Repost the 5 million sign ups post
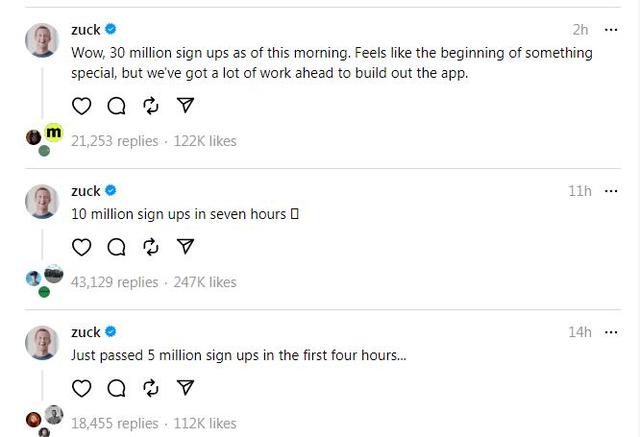This screenshot has height=437, width=640. pyautogui.click(x=150, y=387)
